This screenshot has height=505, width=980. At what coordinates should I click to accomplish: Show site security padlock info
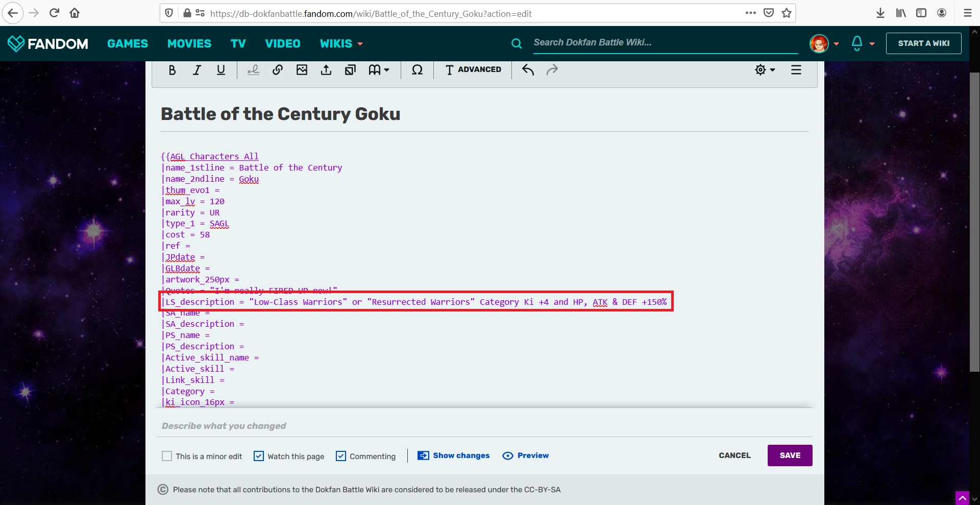pyautogui.click(x=187, y=13)
